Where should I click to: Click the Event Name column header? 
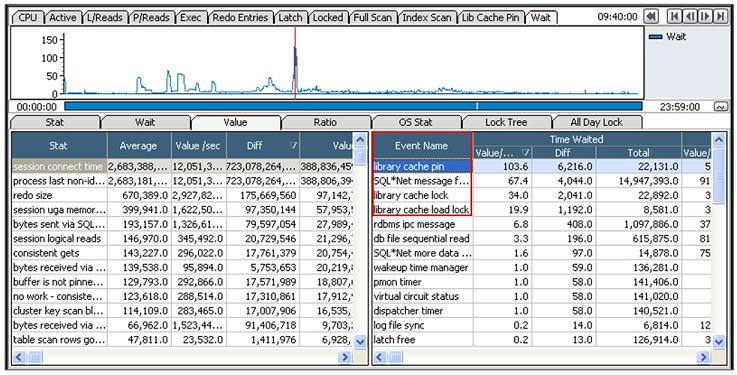(x=422, y=146)
